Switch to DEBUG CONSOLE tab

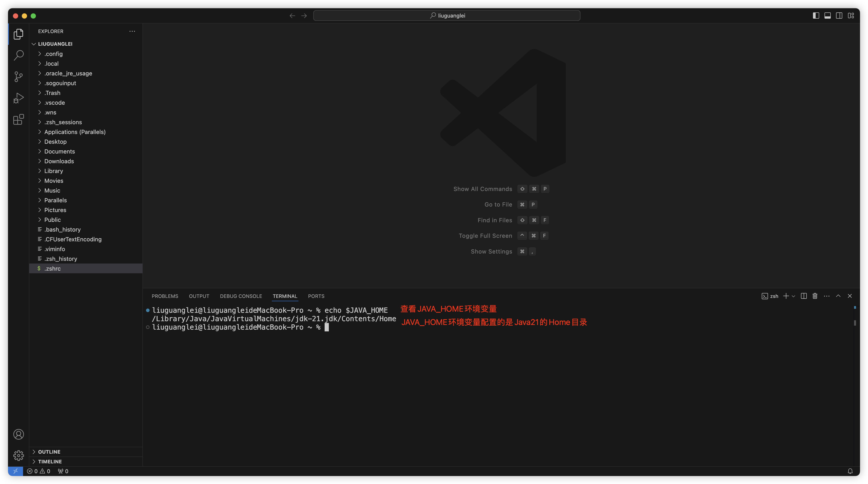(241, 296)
